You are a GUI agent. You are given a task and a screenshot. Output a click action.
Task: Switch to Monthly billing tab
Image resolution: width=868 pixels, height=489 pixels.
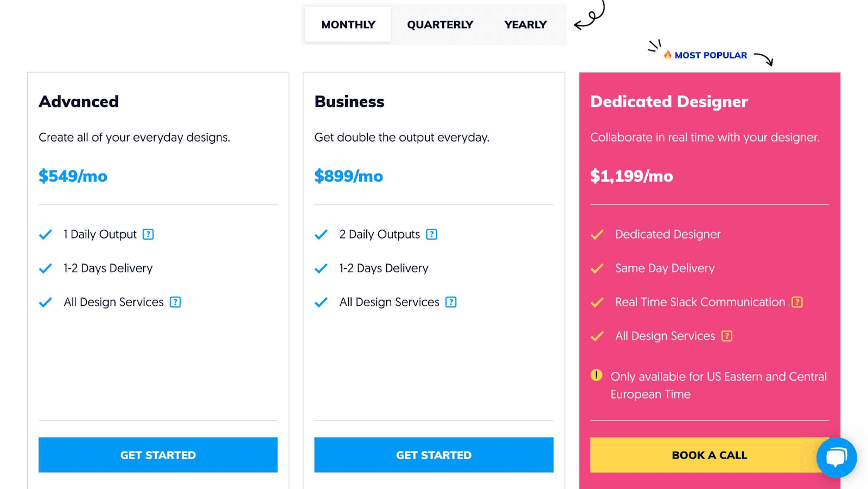coord(348,24)
